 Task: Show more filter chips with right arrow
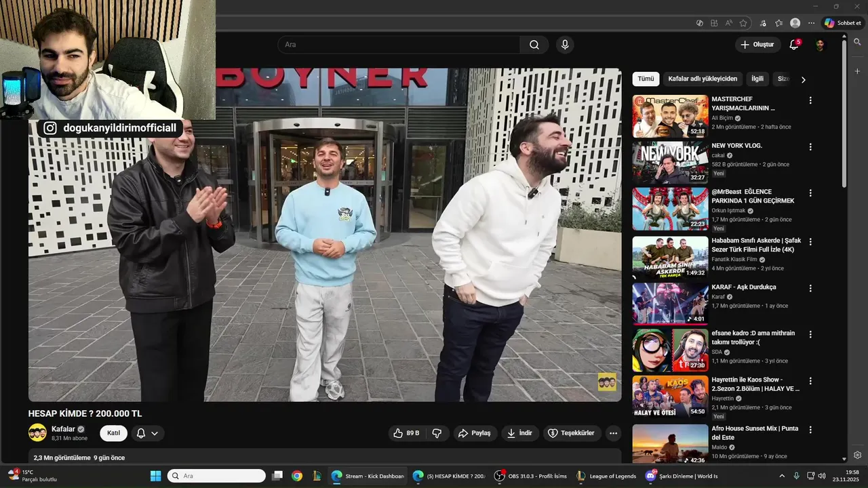click(x=804, y=79)
